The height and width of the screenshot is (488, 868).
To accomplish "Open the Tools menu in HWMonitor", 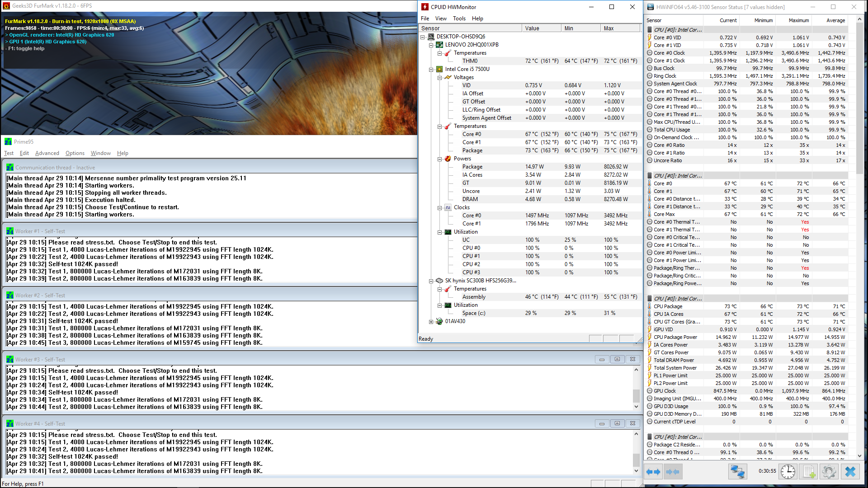I will coord(459,19).
